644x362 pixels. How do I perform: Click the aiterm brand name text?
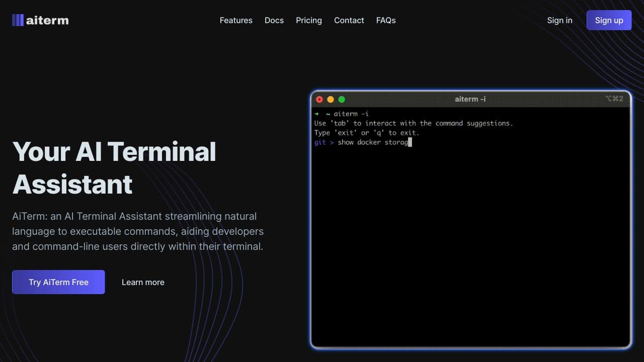(47, 20)
